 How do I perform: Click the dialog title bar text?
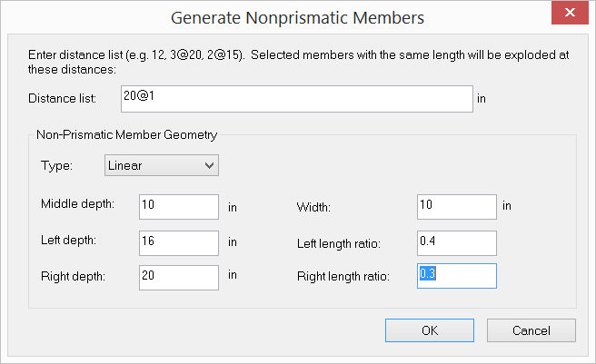[297, 16]
